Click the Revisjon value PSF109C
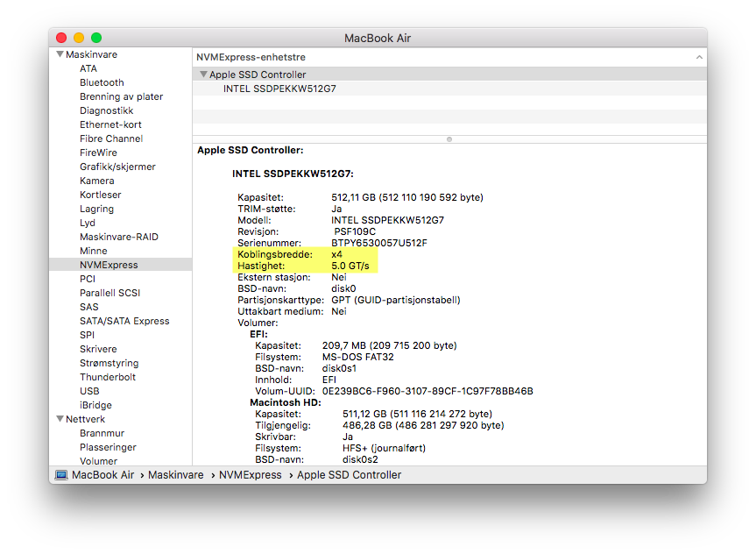The image size is (756, 554). (355, 231)
